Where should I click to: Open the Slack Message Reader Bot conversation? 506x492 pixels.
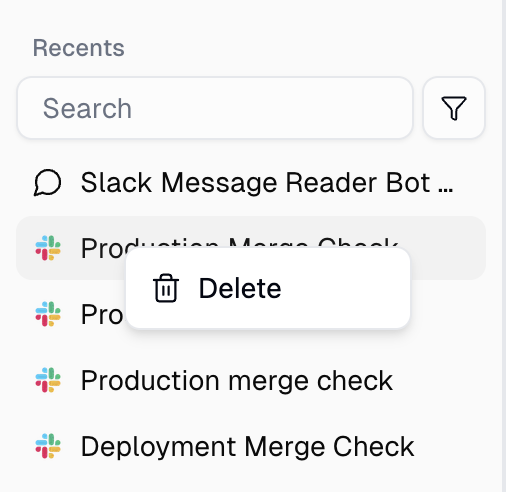pyautogui.click(x=251, y=182)
